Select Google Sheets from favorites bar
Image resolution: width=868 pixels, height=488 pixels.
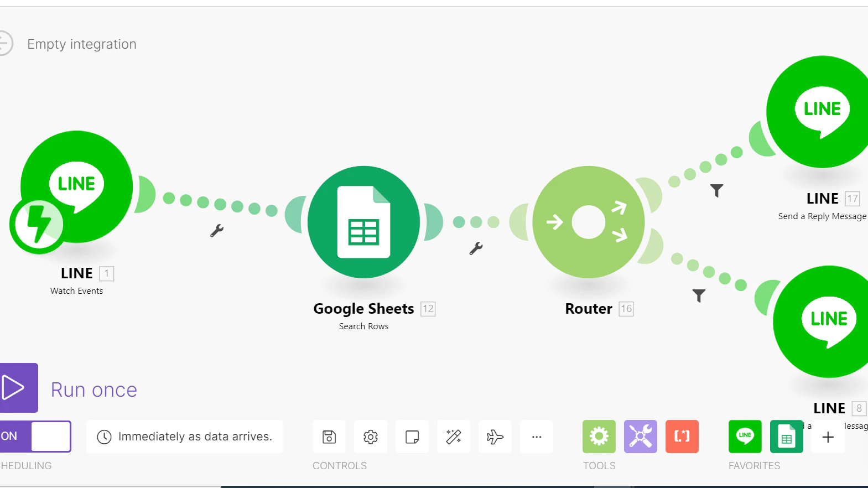[787, 437]
